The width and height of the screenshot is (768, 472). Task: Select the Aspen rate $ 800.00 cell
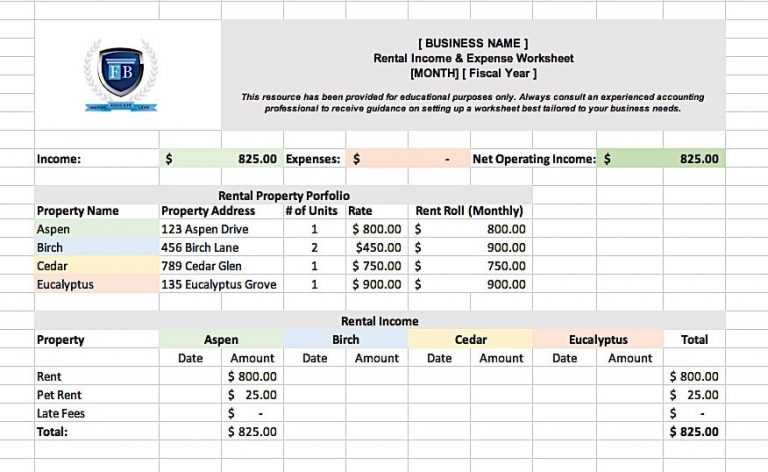377,229
